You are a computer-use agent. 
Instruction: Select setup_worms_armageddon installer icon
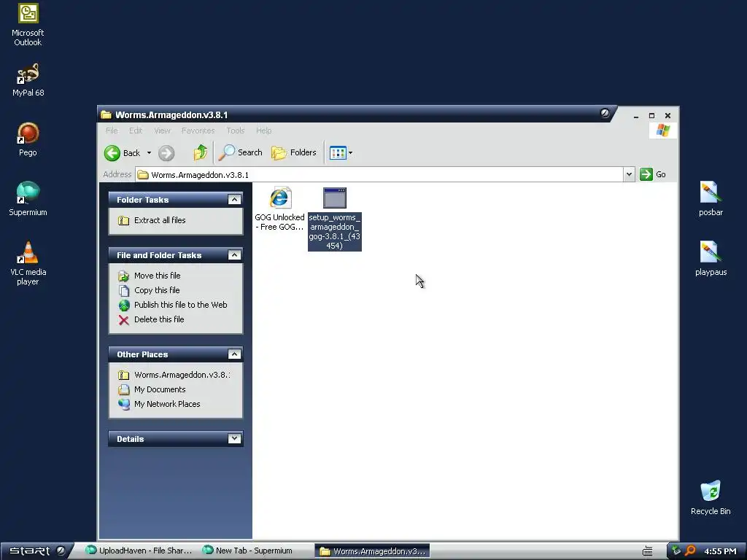[334, 198]
